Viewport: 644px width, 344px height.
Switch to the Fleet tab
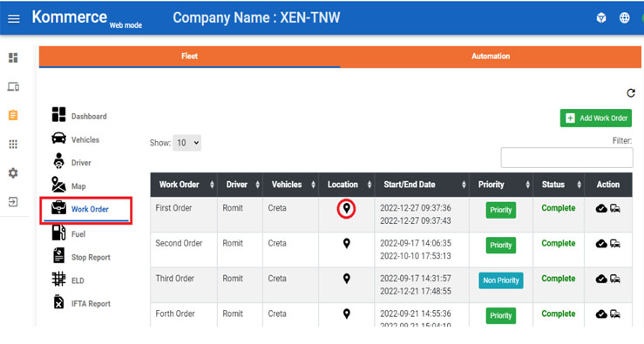coord(189,57)
